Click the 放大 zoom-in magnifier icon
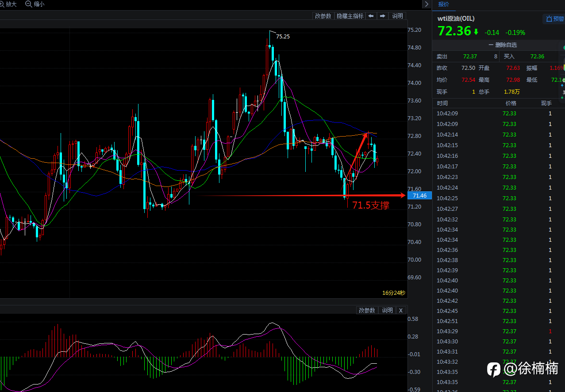 (2, 4)
